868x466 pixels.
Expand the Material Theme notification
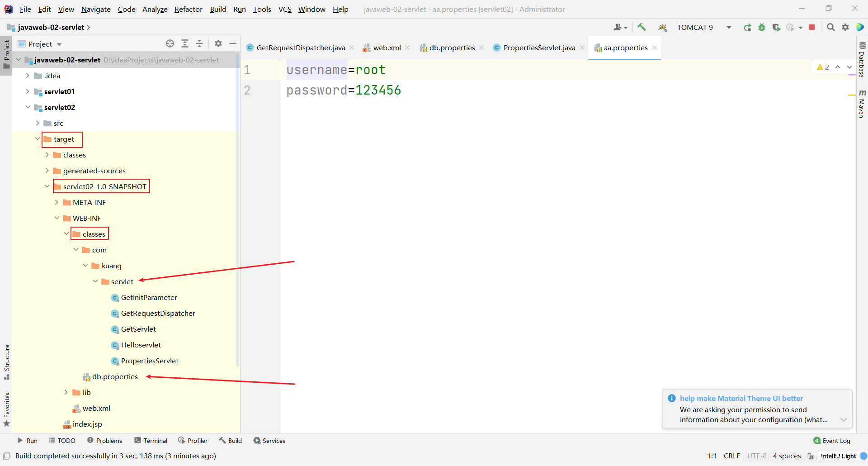pos(843,420)
